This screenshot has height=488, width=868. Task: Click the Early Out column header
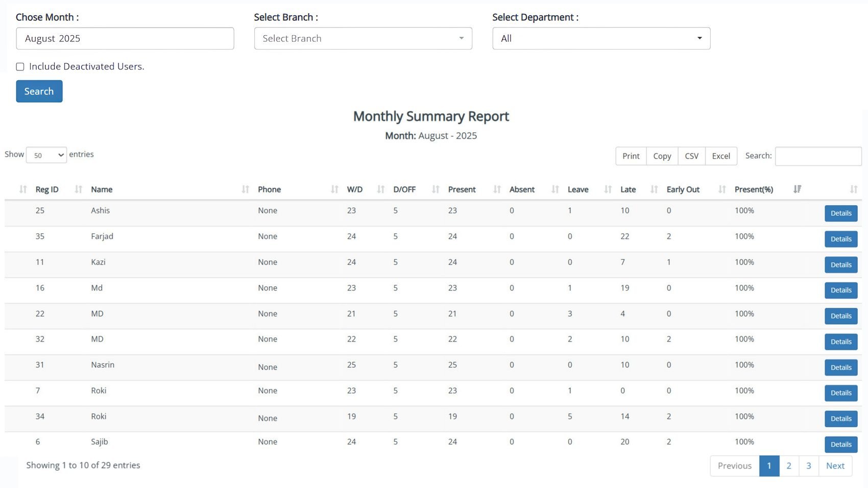pos(683,189)
